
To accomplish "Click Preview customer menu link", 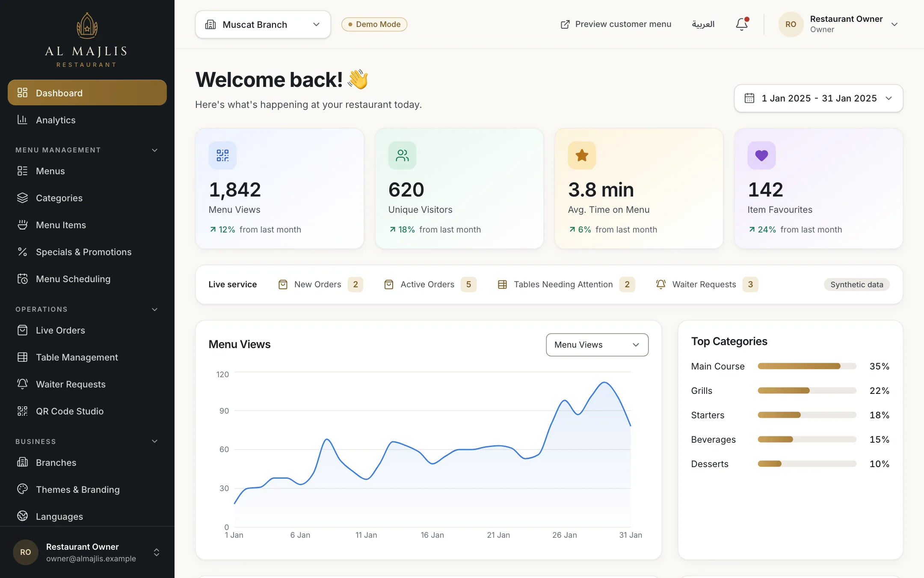I will 616,24.
